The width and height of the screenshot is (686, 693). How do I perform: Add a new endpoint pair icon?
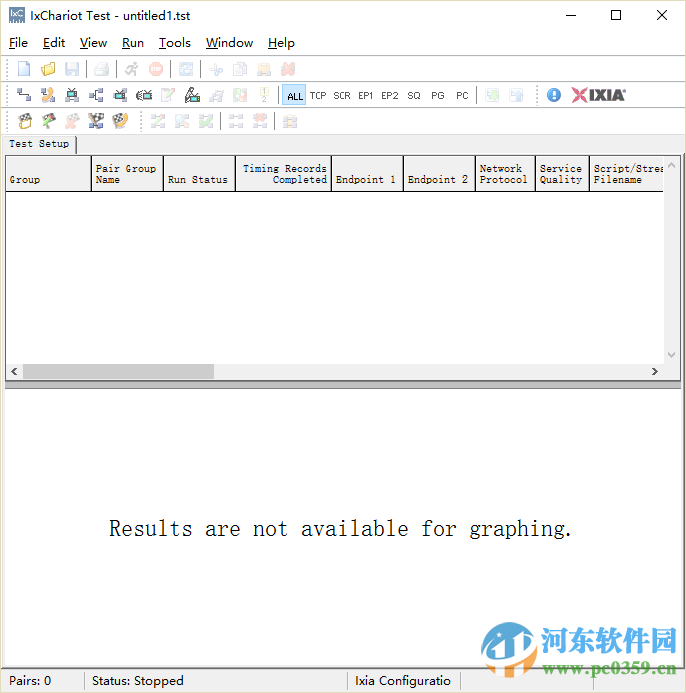[x=24, y=95]
